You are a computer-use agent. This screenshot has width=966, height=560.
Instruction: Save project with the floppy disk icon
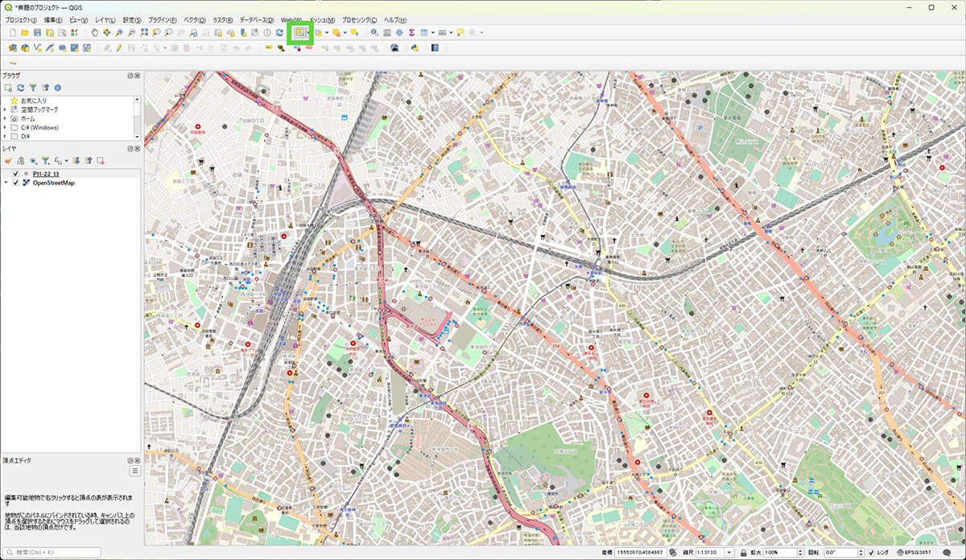(x=37, y=32)
